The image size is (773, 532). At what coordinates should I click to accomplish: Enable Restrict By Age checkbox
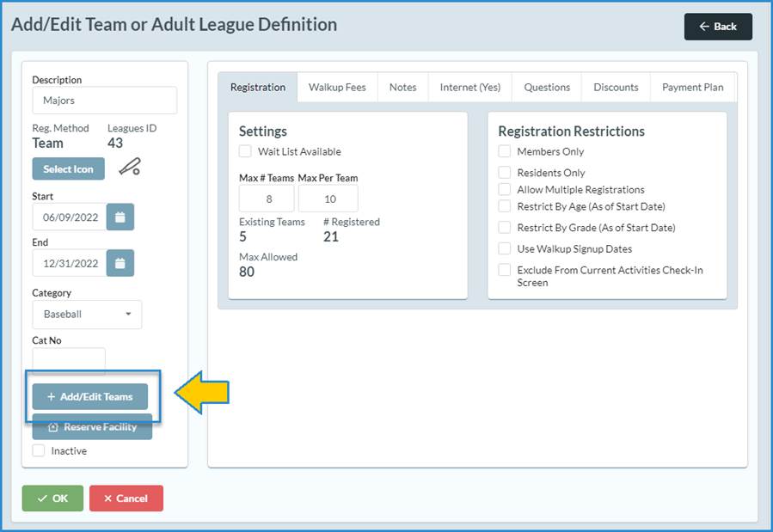505,206
